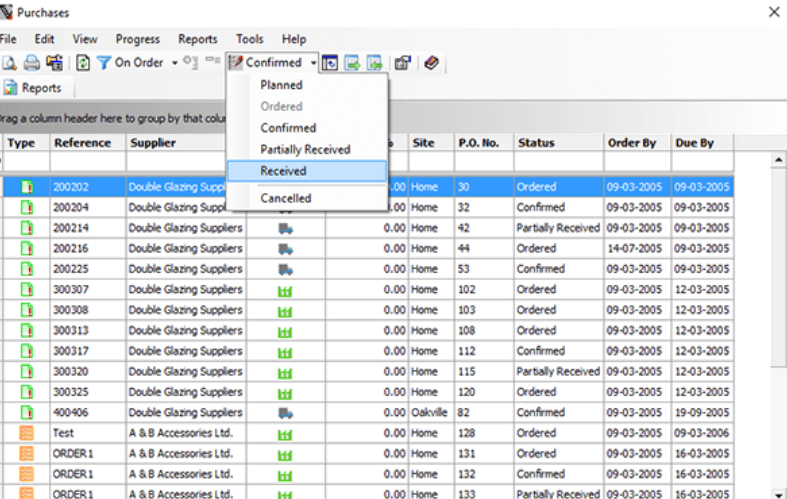Sort by the Reference column header
The image size is (787, 499).
point(87,143)
